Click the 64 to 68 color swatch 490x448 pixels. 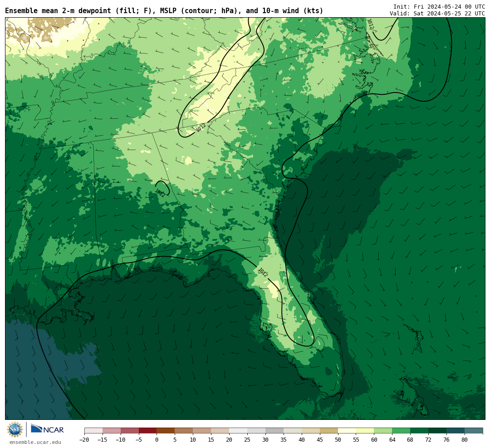pyautogui.click(x=402, y=430)
